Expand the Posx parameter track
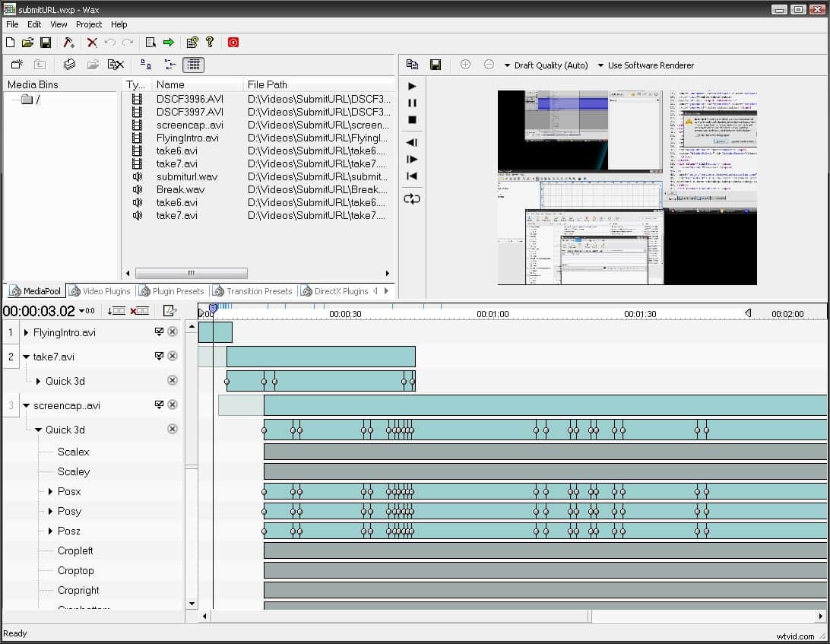 [52, 491]
